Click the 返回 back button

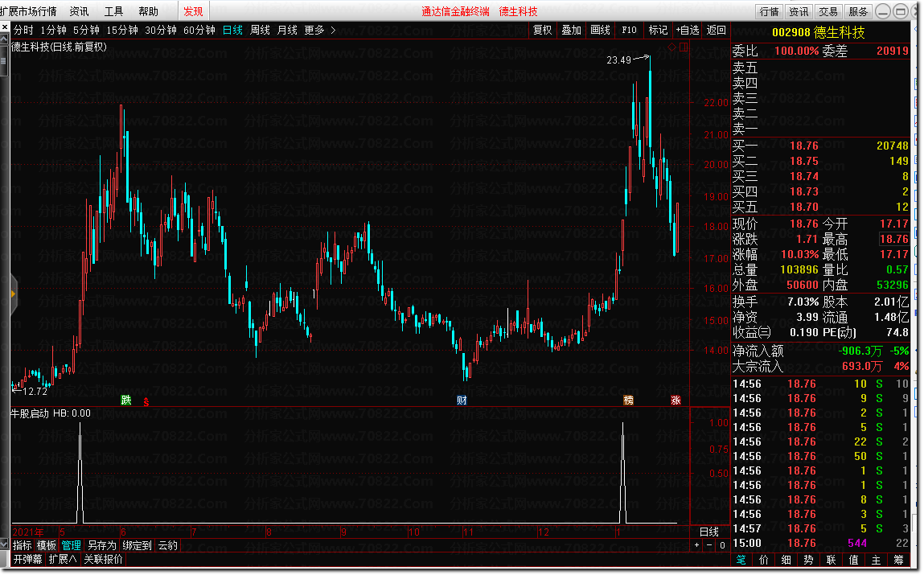click(x=716, y=30)
